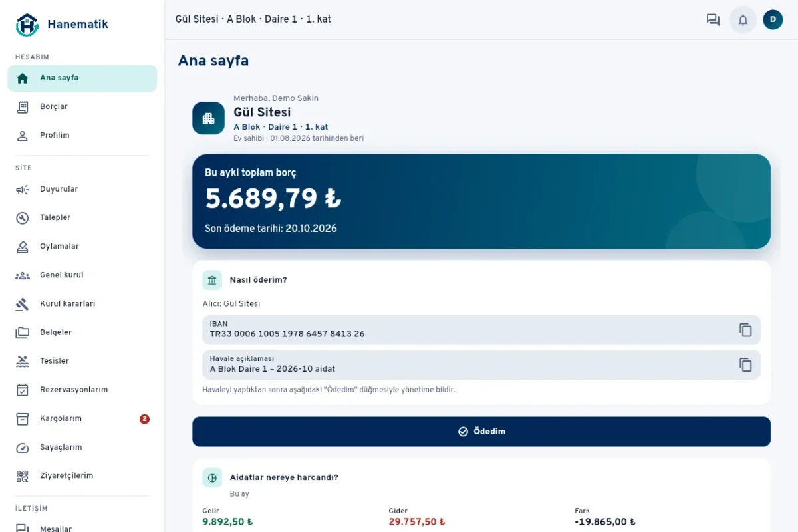798x532 pixels.
Task: Click the Gül Sitesi building icon
Action: 208,118
